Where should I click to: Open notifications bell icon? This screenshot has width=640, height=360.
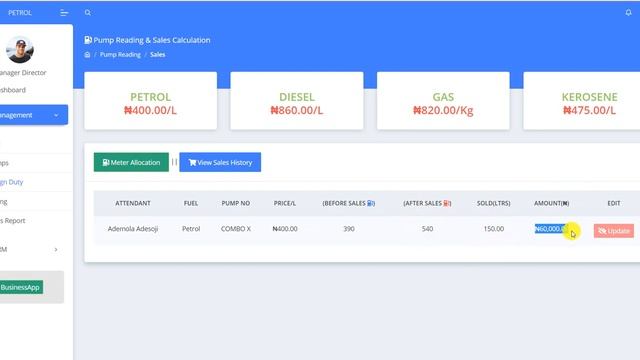click(x=629, y=13)
